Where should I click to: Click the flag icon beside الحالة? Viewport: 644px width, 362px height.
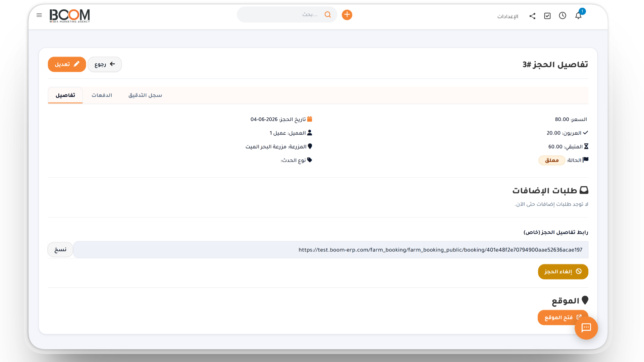[x=586, y=160]
